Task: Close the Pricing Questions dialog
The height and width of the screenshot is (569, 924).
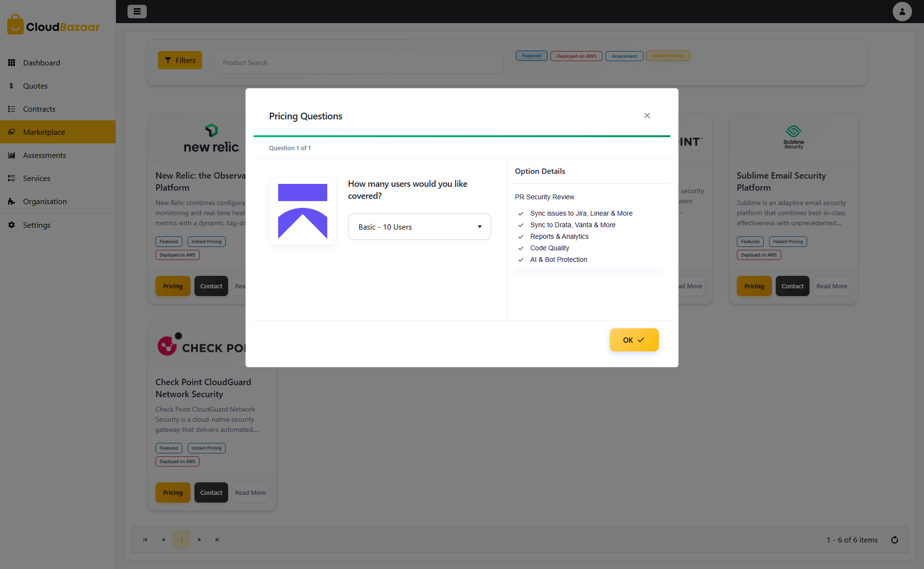Action: [647, 116]
